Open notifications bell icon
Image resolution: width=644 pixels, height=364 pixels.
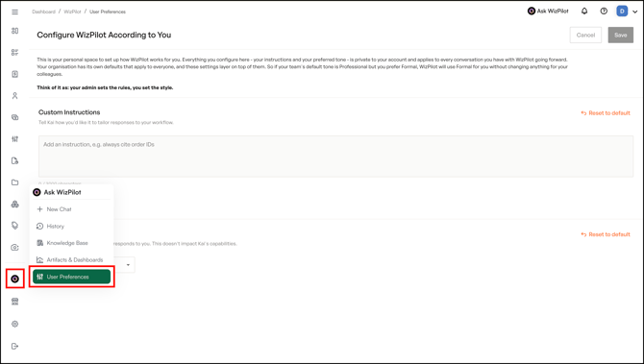(x=584, y=12)
